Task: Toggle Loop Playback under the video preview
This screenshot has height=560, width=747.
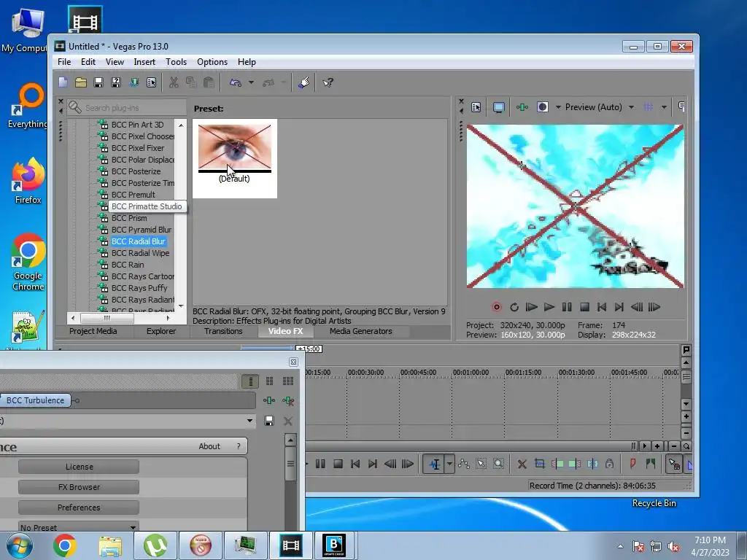Action: tap(514, 307)
